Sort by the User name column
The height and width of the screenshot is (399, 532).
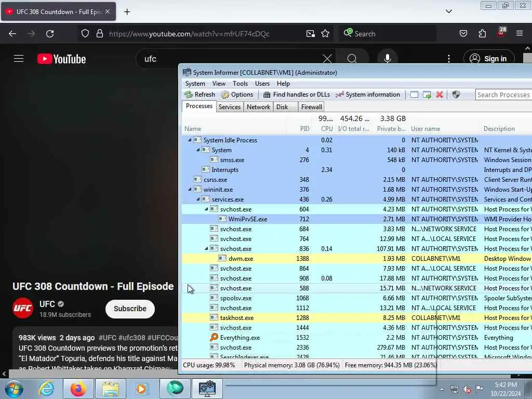click(425, 129)
